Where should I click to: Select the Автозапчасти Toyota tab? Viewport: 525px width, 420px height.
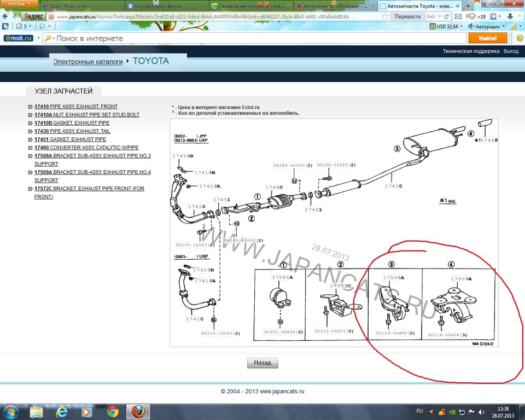tap(420, 6)
